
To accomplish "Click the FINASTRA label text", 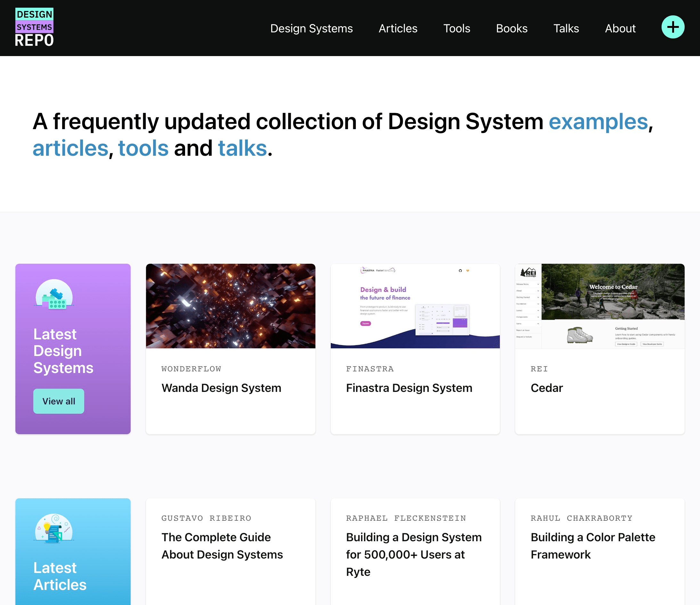I will coord(370,369).
